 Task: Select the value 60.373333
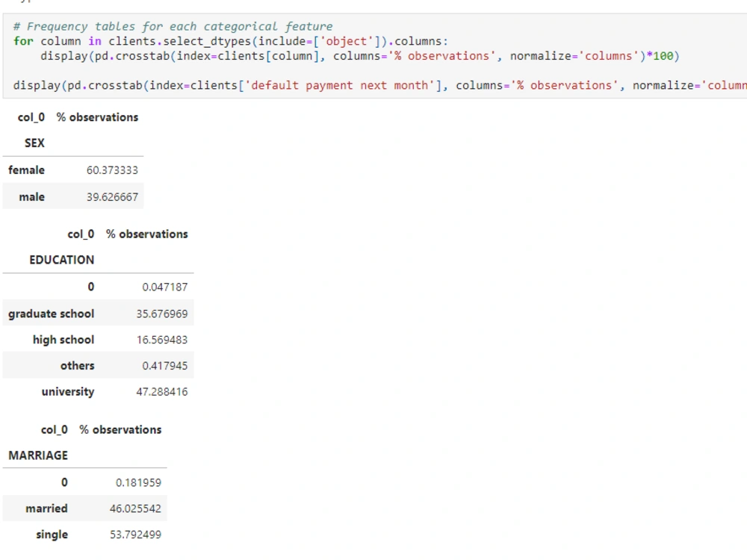coord(113,170)
